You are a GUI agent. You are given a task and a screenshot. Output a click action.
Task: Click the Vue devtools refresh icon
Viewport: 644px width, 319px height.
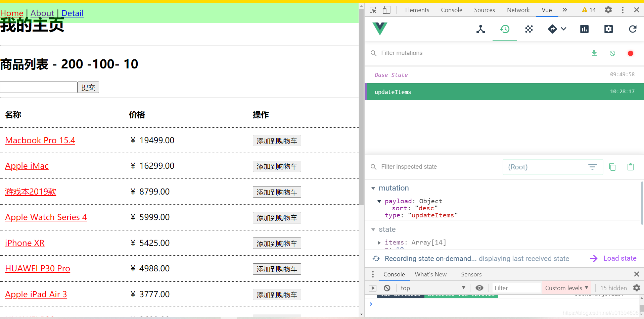click(x=633, y=29)
